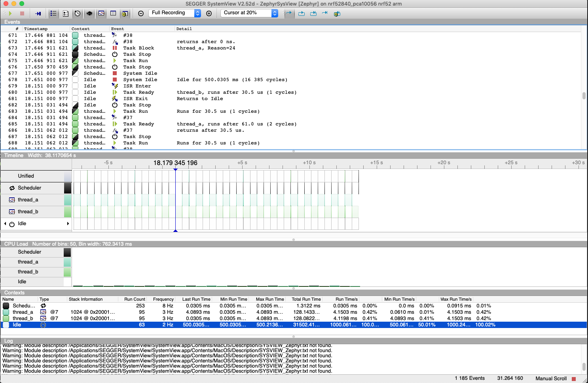Click the read recorded data arrow icon
588x383 pixels.
click(x=38, y=13)
